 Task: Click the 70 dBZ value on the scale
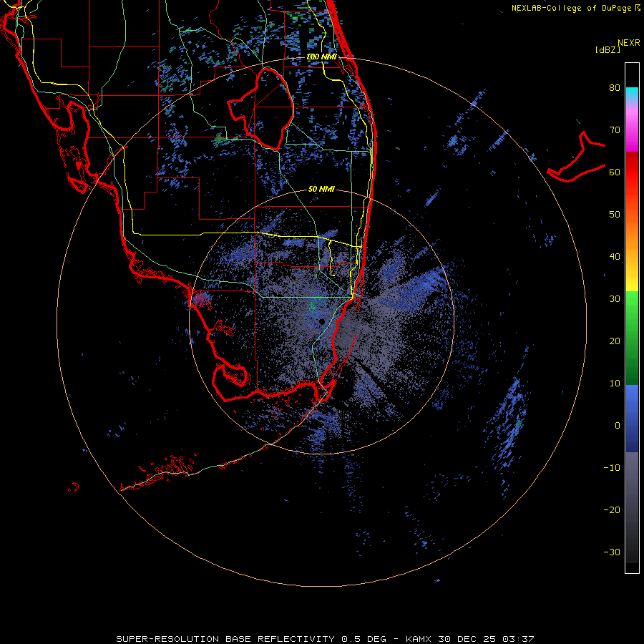coord(615,130)
